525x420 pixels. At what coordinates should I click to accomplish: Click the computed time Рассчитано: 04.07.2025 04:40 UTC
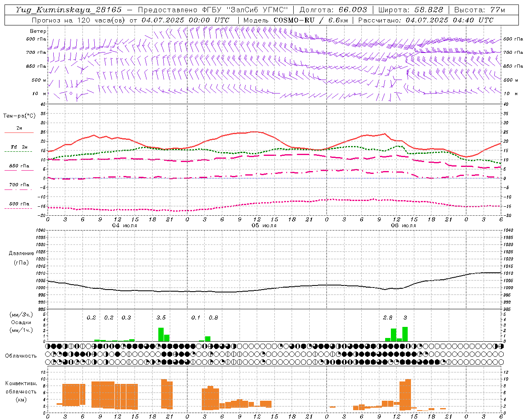[x=426, y=20]
